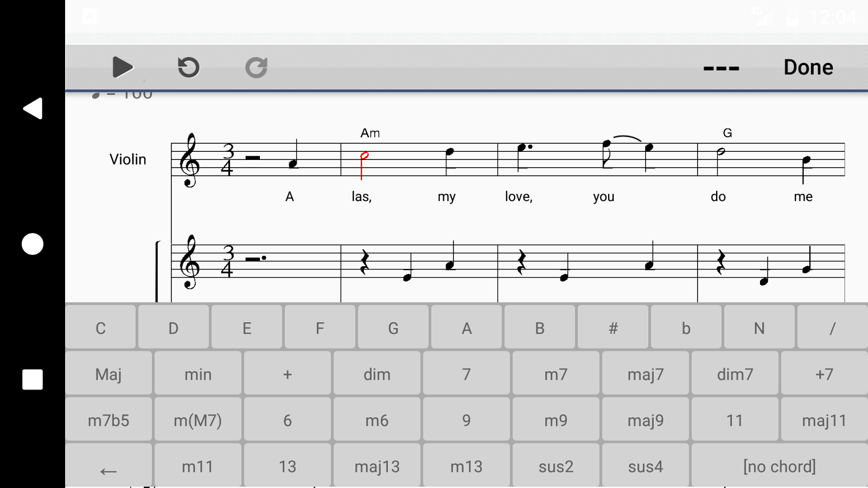Choose the m11 chord key
The height and width of the screenshot is (488, 868).
pyautogui.click(x=198, y=465)
